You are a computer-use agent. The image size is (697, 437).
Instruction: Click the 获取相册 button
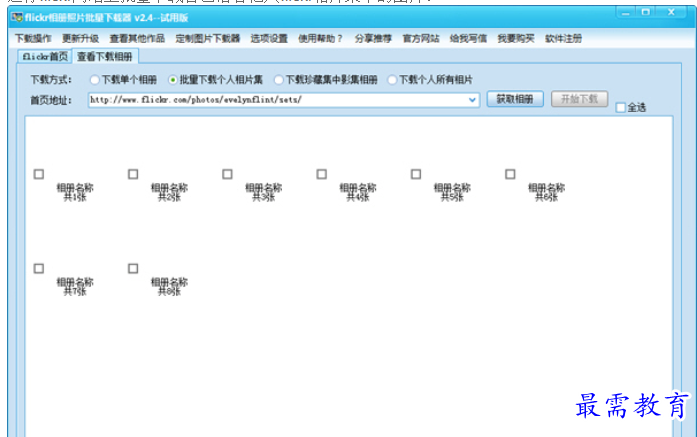(515, 99)
